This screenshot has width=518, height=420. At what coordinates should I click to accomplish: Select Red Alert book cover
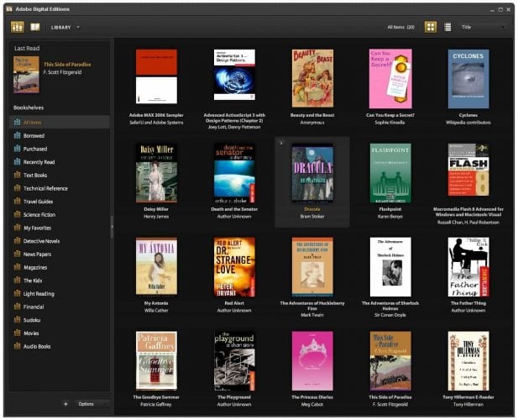[x=234, y=267]
